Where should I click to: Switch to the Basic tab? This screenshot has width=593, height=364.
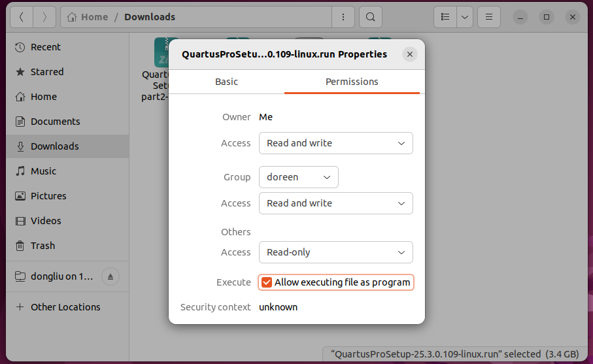(226, 82)
